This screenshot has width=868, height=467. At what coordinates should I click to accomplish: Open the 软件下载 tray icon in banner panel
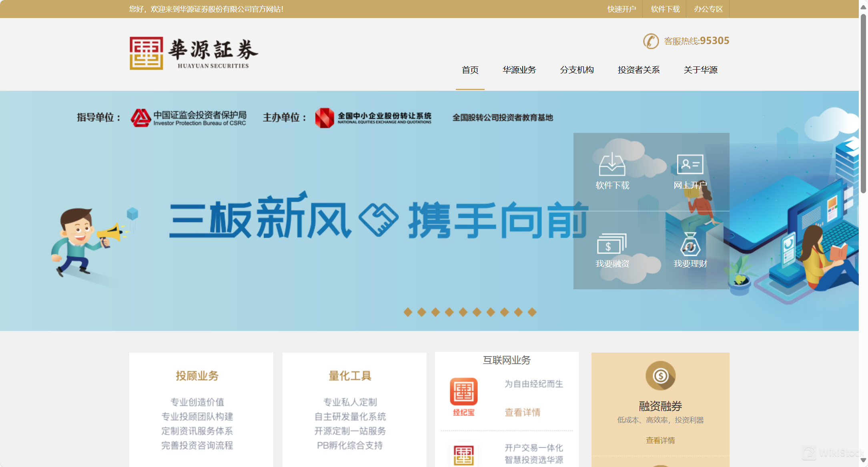612,164
